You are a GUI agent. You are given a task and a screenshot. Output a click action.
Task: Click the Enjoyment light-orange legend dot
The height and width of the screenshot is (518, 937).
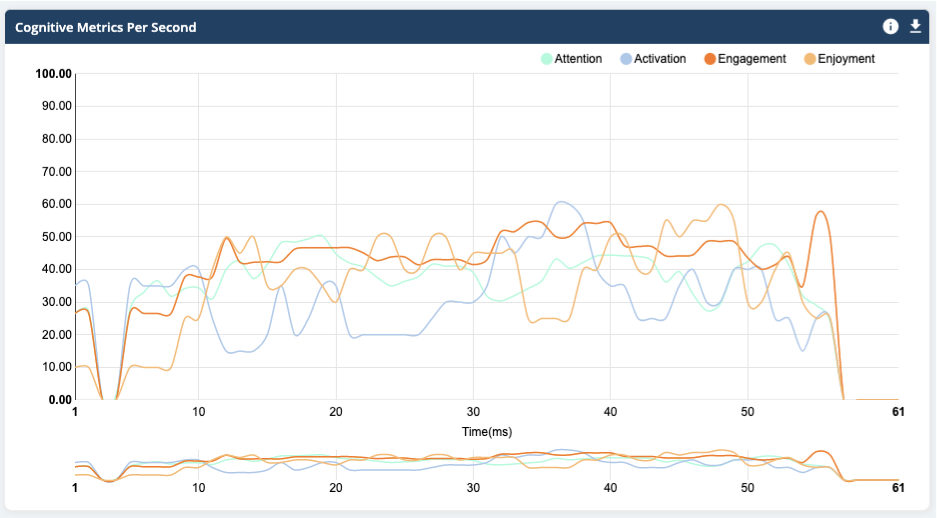point(810,59)
